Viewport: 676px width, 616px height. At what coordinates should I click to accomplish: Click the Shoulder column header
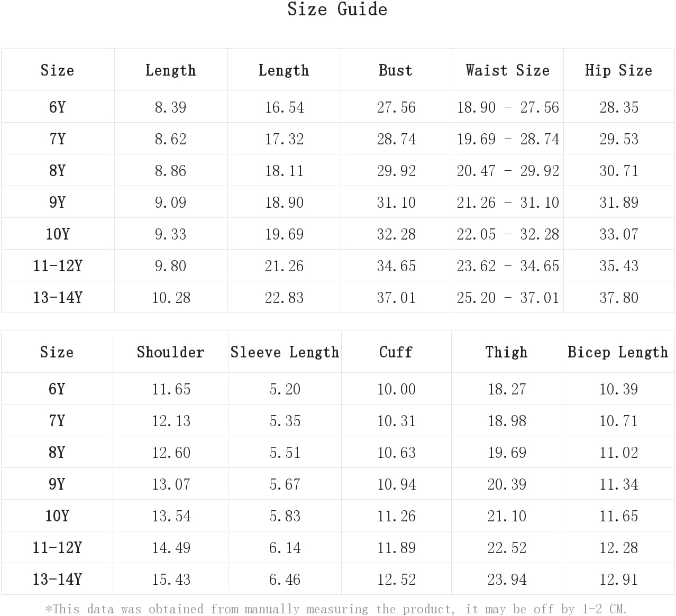click(171, 352)
